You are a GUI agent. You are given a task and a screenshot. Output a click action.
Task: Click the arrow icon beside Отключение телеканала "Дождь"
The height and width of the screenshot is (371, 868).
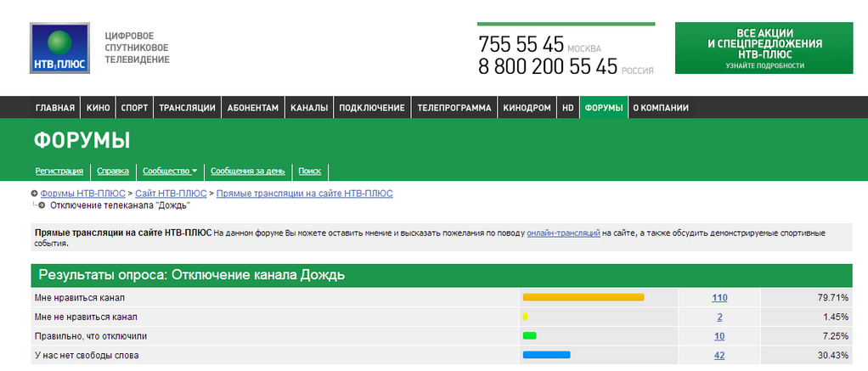pyautogui.click(x=41, y=205)
